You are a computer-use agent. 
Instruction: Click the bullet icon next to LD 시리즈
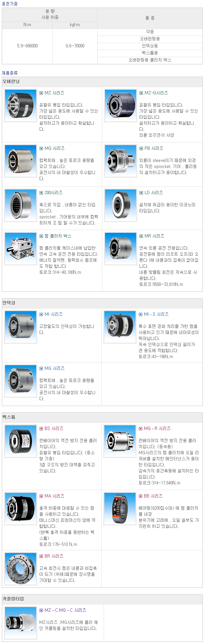[141, 193]
